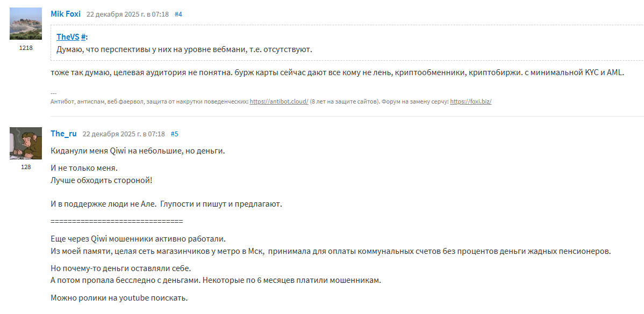Click the line "Можно ролики на youtube поискать"
The height and width of the screenshot is (314, 644).
(x=119, y=297)
